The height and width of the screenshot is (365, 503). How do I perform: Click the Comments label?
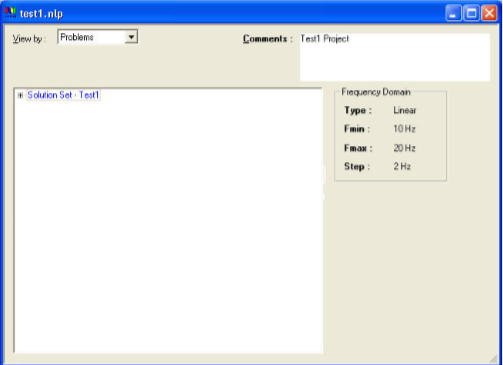click(267, 39)
